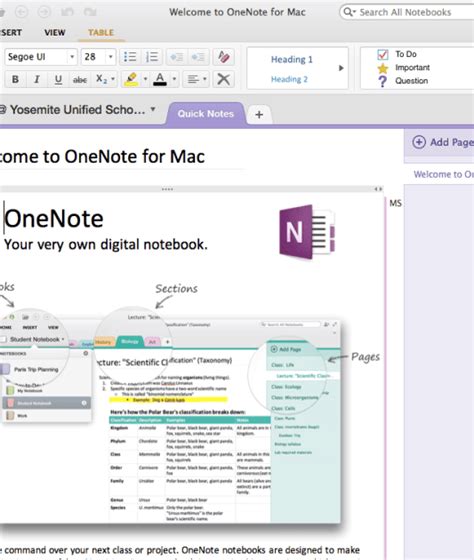The width and height of the screenshot is (474, 560).
Task: Open the TABLE ribbon tab
Action: 101,32
